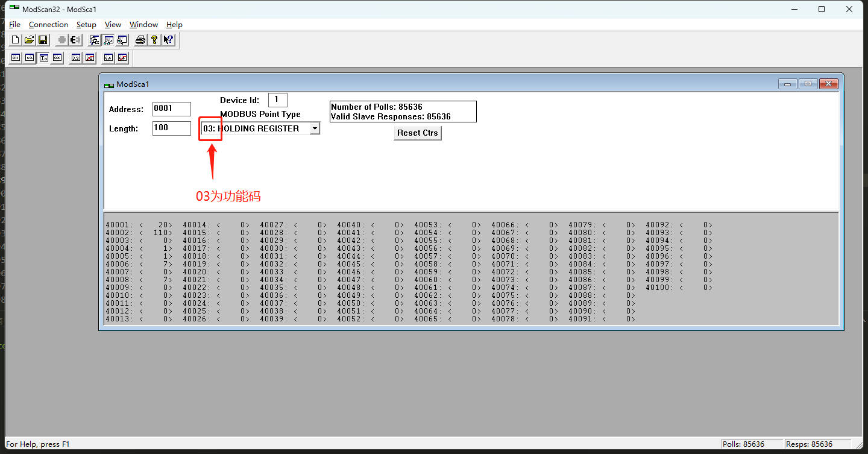Print using the printer icon
This screenshot has height=454, width=868.
pyautogui.click(x=140, y=40)
